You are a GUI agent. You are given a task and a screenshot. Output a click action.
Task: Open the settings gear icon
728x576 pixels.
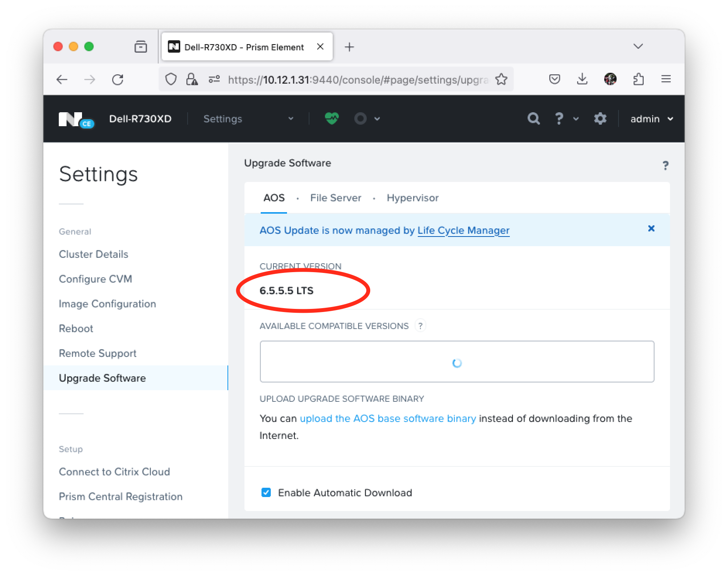[x=600, y=118]
